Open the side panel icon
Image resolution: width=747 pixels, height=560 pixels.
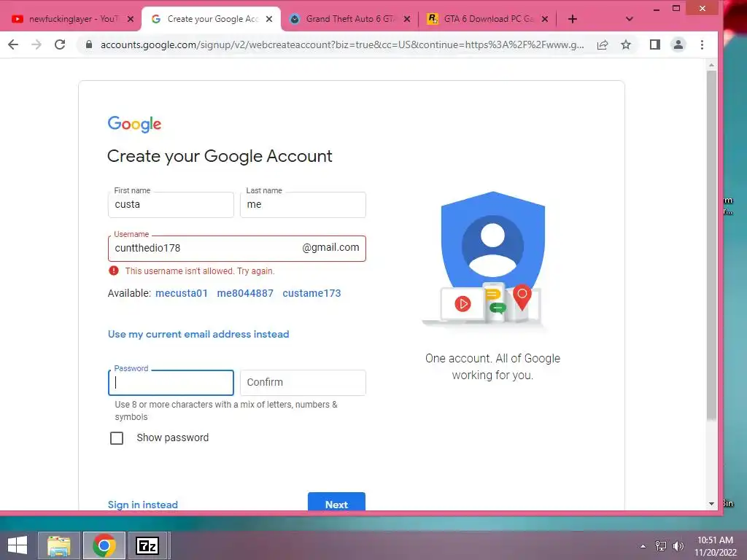(x=655, y=44)
